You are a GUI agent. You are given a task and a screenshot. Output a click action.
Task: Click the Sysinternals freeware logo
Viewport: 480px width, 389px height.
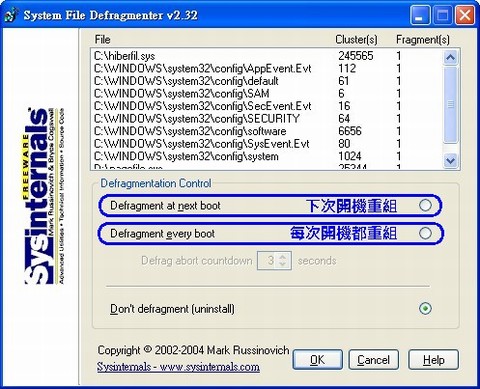[44, 196]
